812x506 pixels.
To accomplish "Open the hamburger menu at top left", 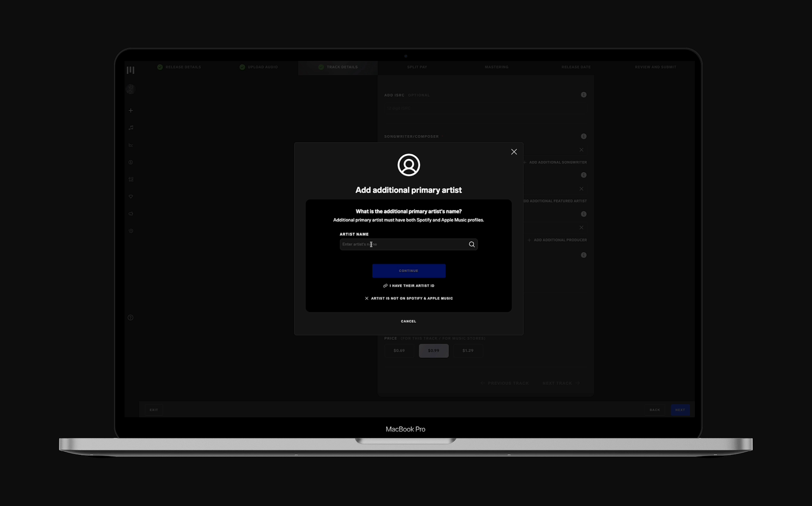I will coord(131,70).
